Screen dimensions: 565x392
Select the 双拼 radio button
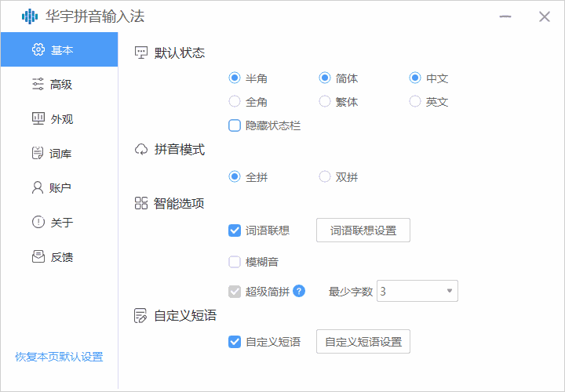click(325, 177)
